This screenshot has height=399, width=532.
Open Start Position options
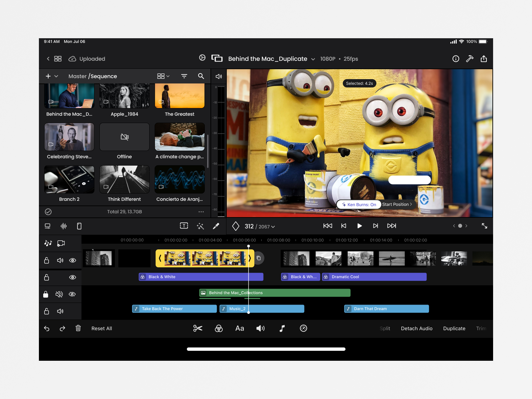click(397, 204)
